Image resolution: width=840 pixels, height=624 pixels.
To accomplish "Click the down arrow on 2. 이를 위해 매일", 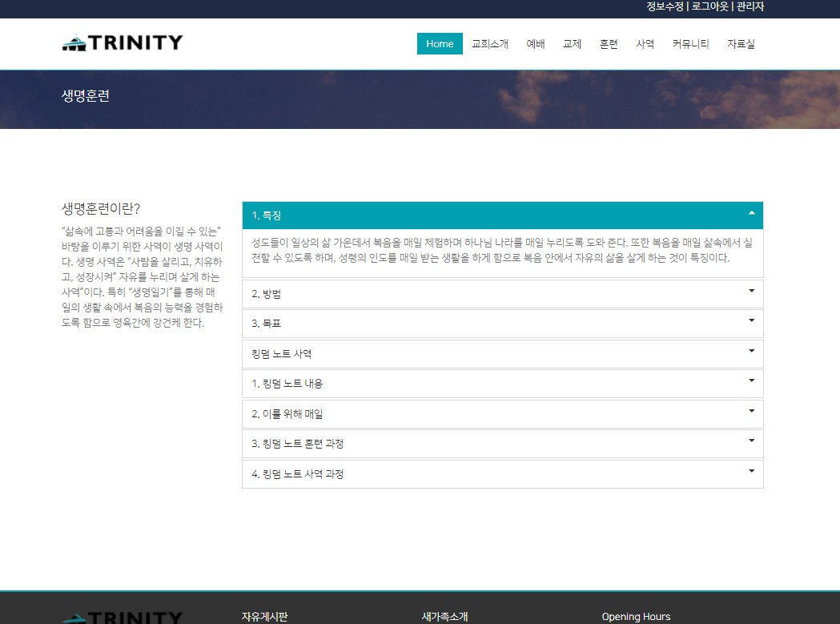I will (752, 411).
